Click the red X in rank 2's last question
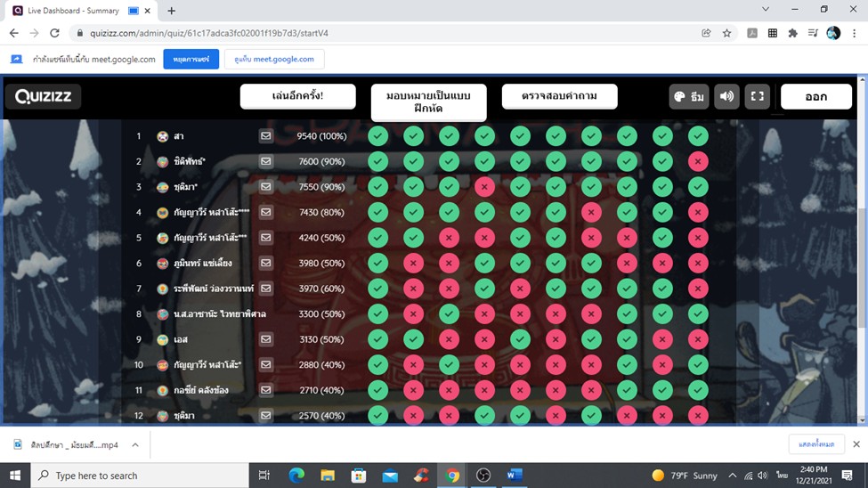The image size is (868, 488). [x=698, y=161]
